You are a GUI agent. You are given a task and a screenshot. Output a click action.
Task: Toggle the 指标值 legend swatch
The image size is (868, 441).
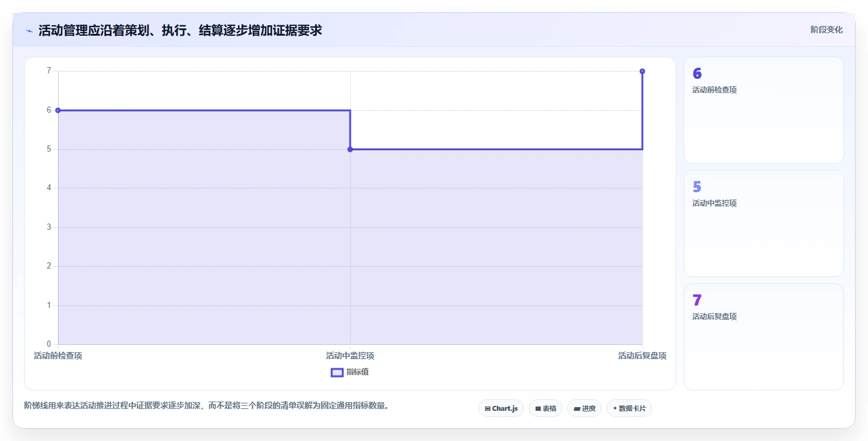(337, 372)
